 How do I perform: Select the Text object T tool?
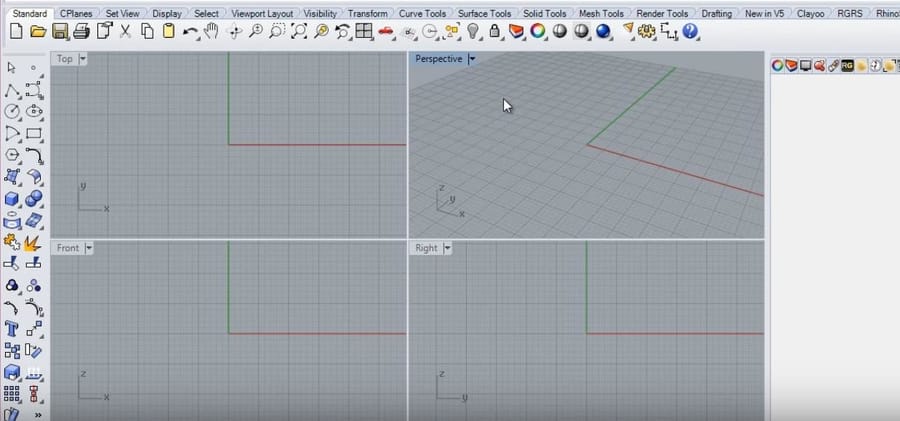[x=11, y=329]
